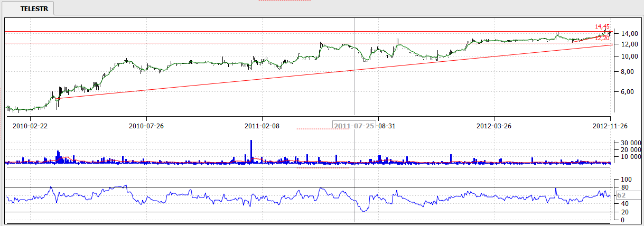Click the red 14,45 price annotation

point(602,26)
